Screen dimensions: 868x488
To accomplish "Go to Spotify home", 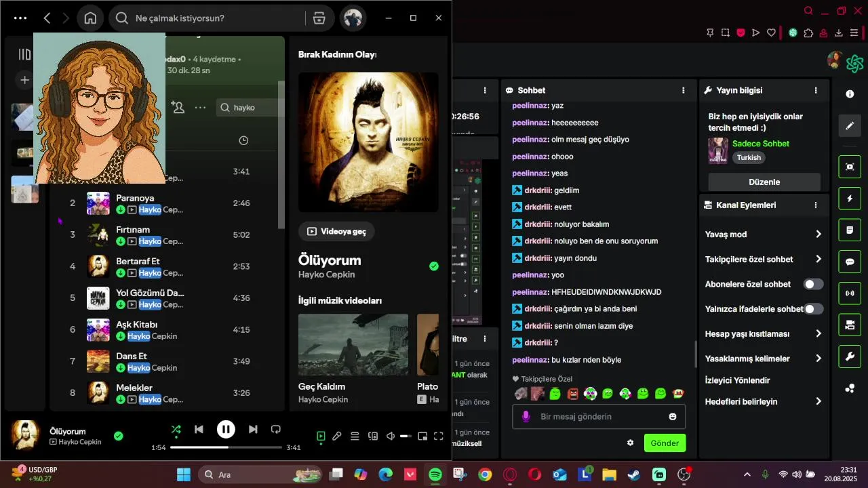I will pos(90,18).
